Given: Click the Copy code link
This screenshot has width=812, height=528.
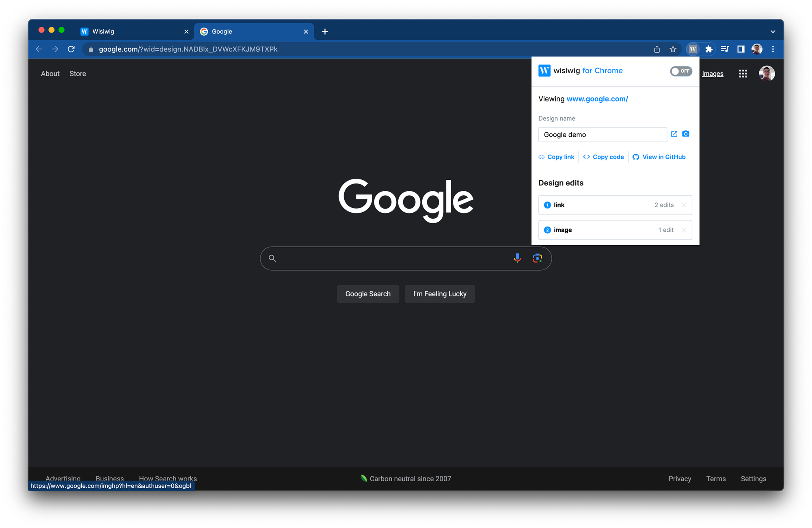Looking at the screenshot, I should tap(604, 157).
